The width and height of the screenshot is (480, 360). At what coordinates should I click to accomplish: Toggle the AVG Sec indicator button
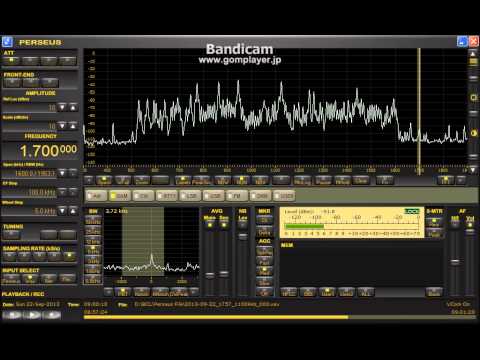pyautogui.click(x=224, y=225)
